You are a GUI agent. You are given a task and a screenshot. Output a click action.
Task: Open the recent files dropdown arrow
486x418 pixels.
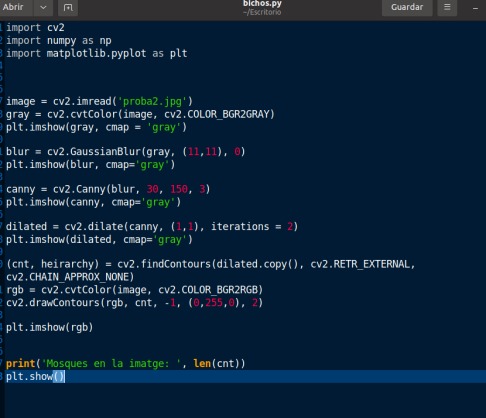(x=43, y=7)
